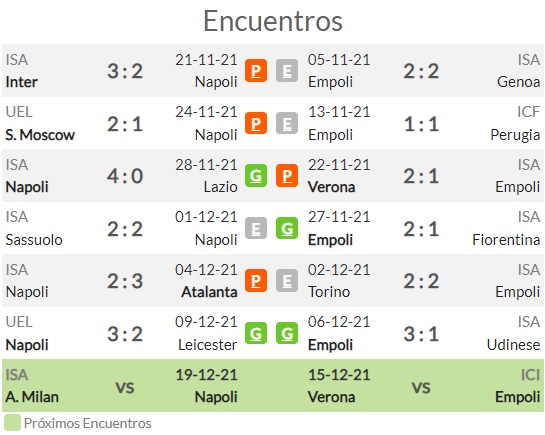
Task: Click grey E badge for Empoli vs Genoa
Action: 287,71
